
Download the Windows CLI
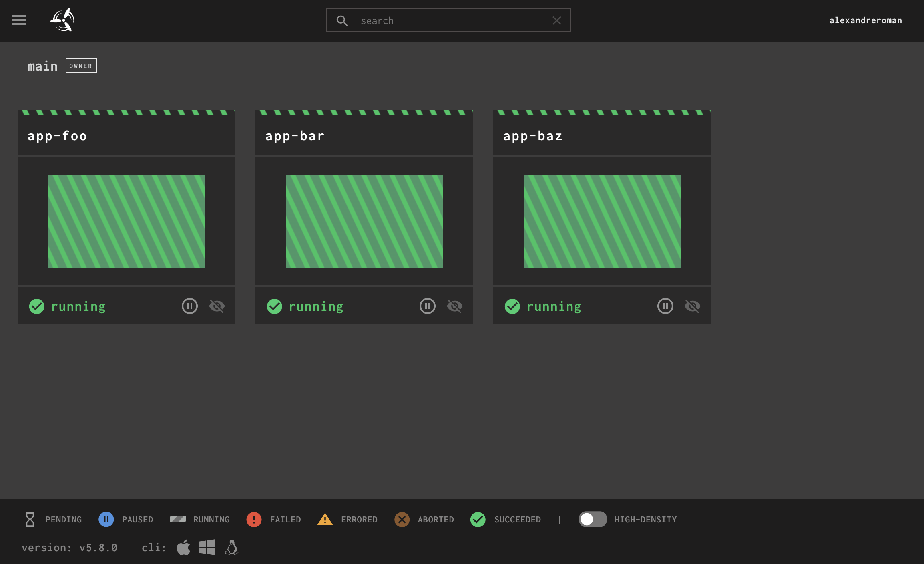point(207,548)
